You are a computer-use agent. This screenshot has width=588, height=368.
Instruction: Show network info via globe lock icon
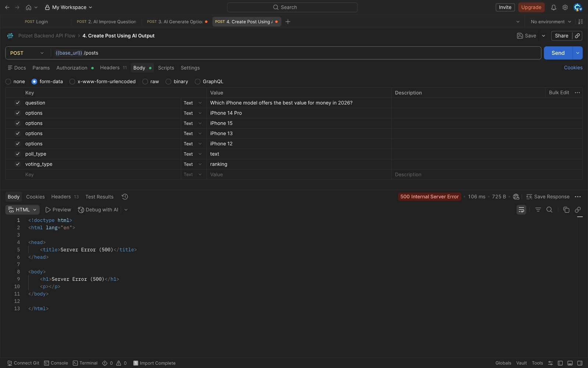pos(516,197)
